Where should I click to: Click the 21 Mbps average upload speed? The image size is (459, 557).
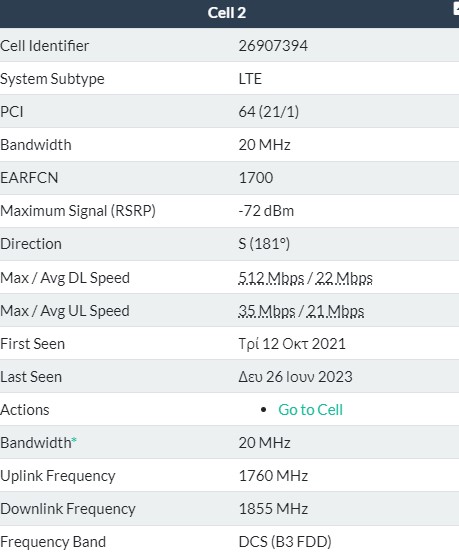[335, 311]
